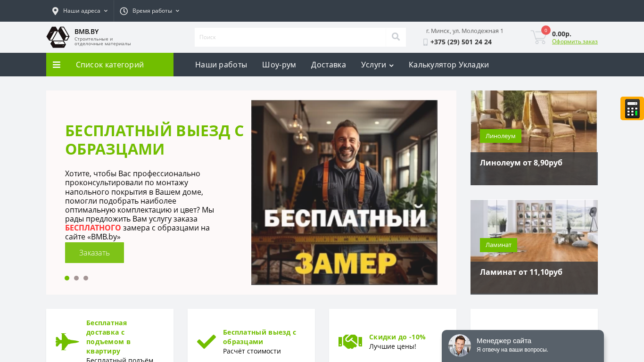Expand the Услуги menu
Screen dimensions: 644x362
(377, 65)
